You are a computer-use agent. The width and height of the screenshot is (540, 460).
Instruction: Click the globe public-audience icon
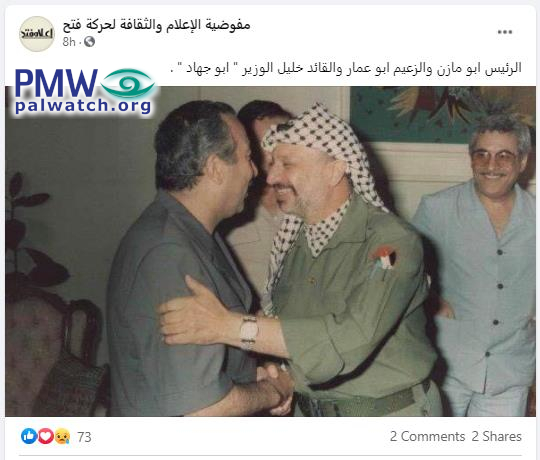coord(89,42)
